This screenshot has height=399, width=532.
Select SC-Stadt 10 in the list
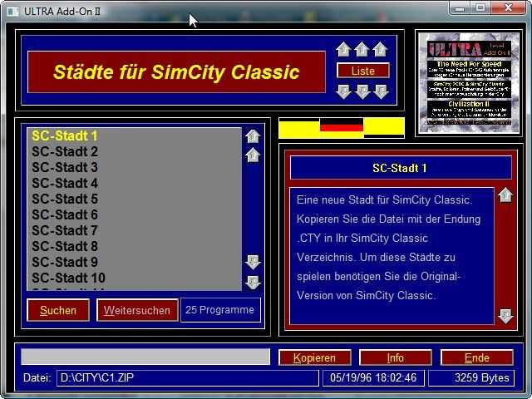point(134,278)
